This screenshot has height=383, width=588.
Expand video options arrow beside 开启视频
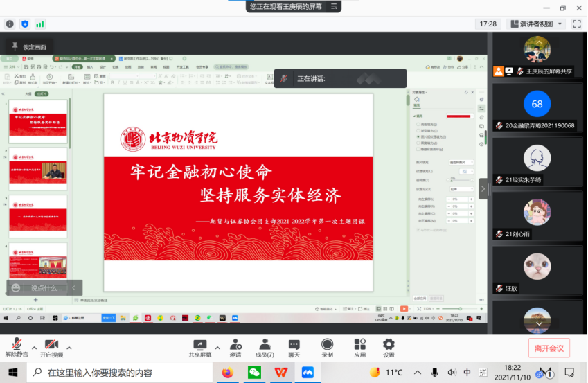[x=69, y=347]
